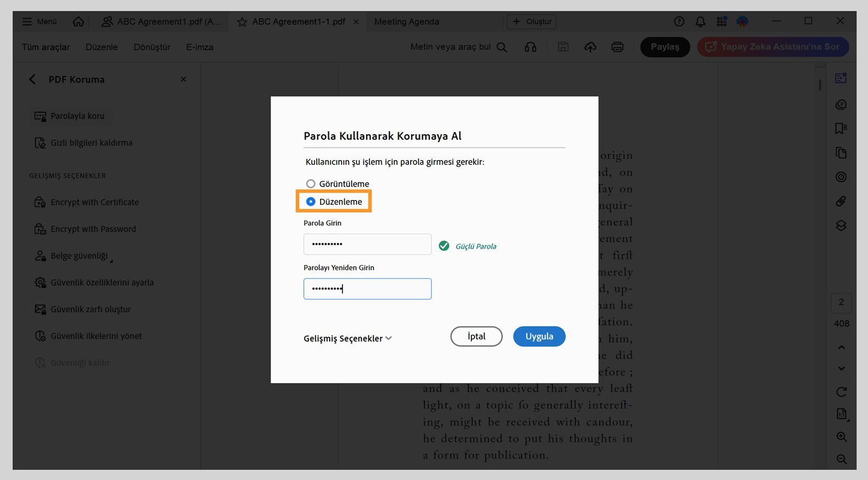
Task: Go to previous page arrow
Action: point(841,348)
